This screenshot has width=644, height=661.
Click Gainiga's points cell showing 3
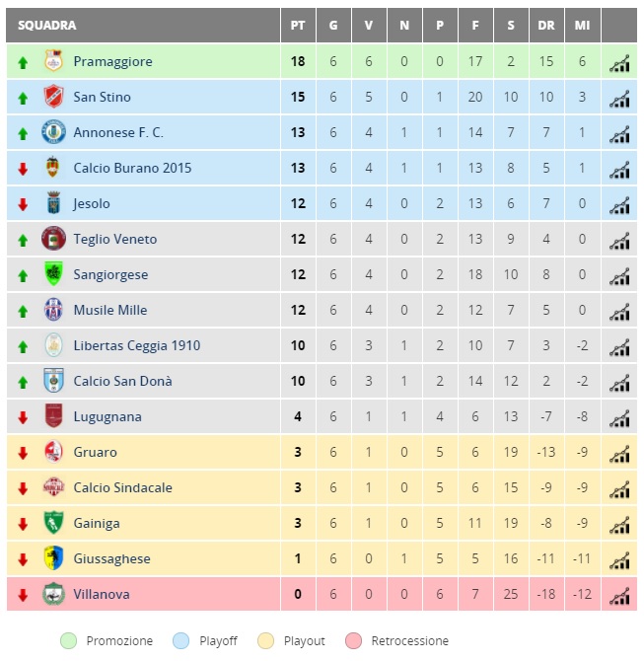(298, 523)
